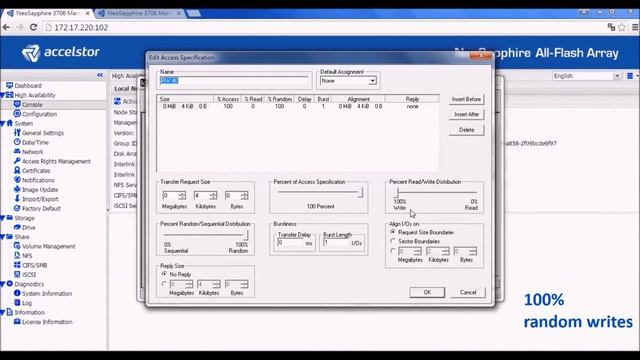Select Request Size Boundaries radio button
This screenshot has width=640, height=360.
[x=393, y=232]
